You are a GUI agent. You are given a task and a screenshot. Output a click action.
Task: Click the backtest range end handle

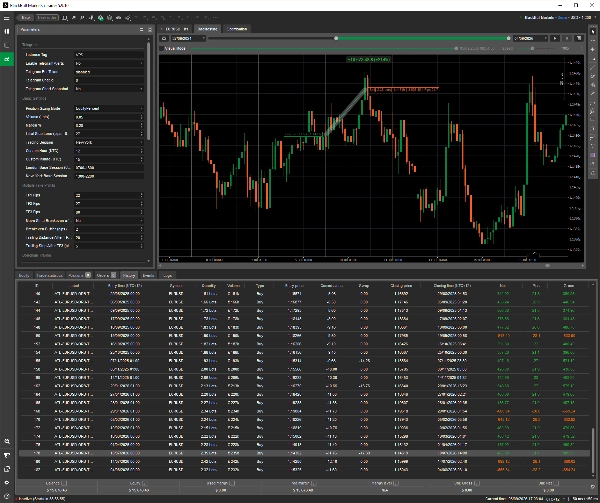click(509, 38)
